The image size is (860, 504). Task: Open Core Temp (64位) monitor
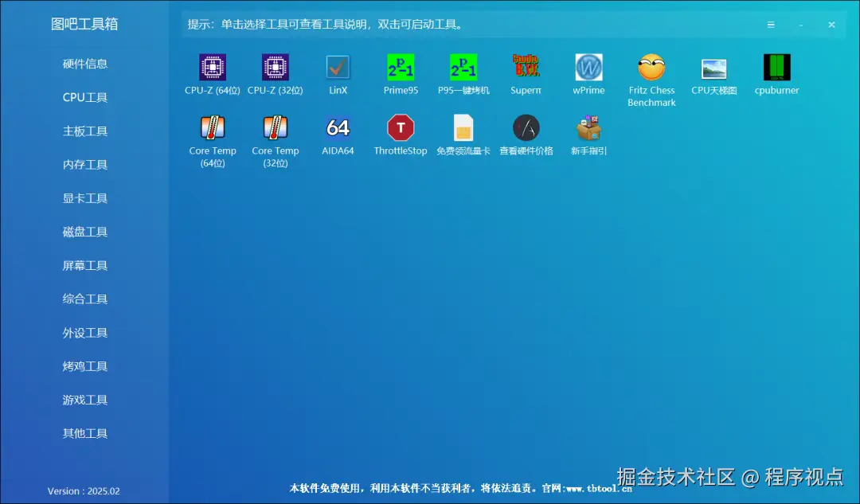pos(212,137)
